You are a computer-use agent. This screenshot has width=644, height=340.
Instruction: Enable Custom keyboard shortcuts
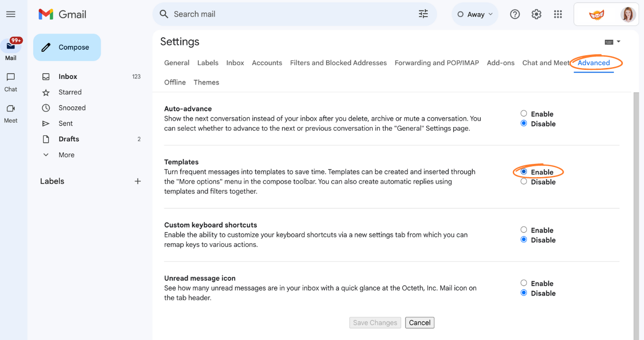pos(524,229)
